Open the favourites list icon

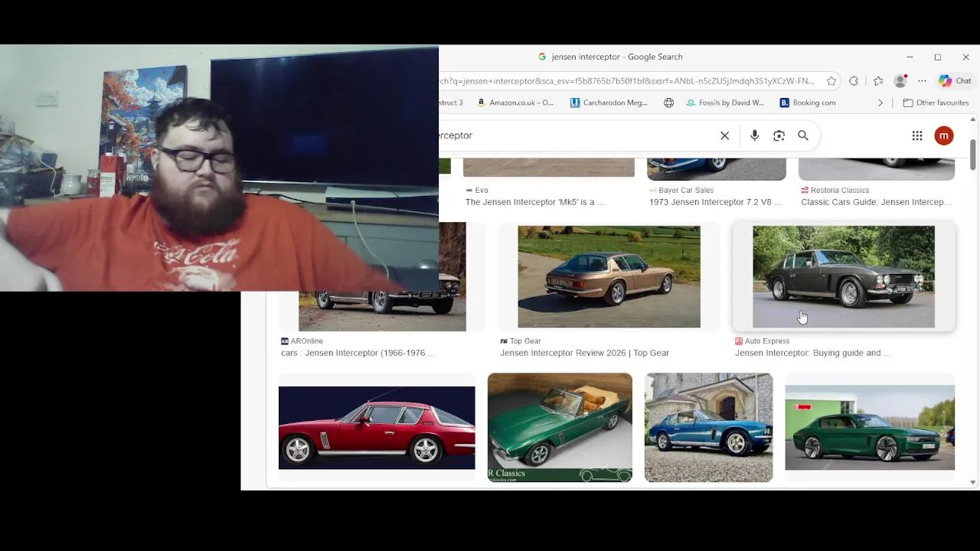click(x=878, y=80)
